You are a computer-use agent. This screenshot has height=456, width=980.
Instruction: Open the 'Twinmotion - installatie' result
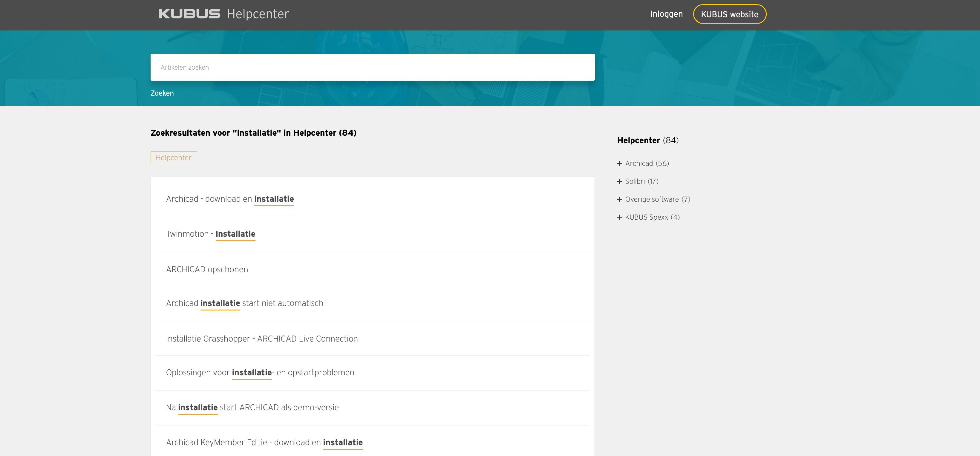click(210, 234)
